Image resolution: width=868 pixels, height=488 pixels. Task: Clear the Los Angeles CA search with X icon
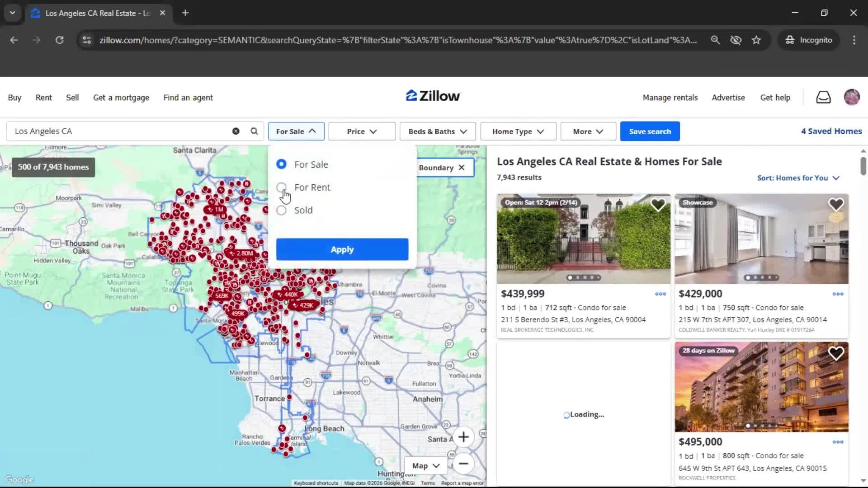pyautogui.click(x=235, y=131)
